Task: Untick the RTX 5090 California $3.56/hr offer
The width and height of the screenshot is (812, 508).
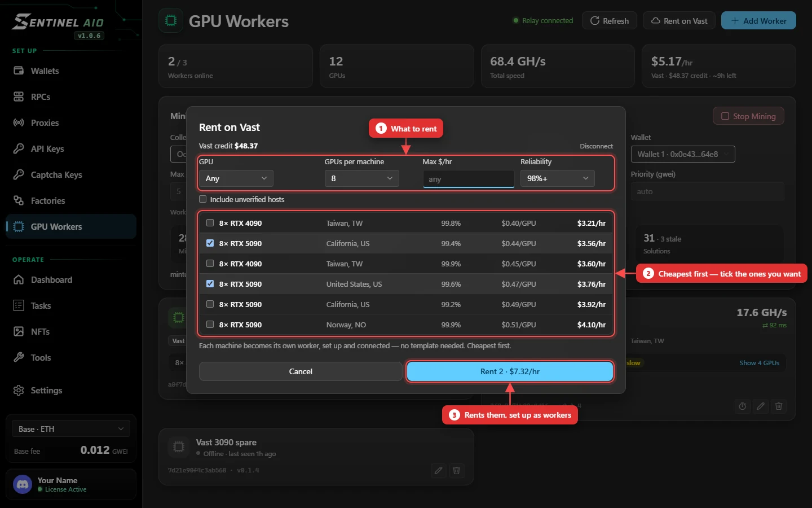Action: [210, 243]
